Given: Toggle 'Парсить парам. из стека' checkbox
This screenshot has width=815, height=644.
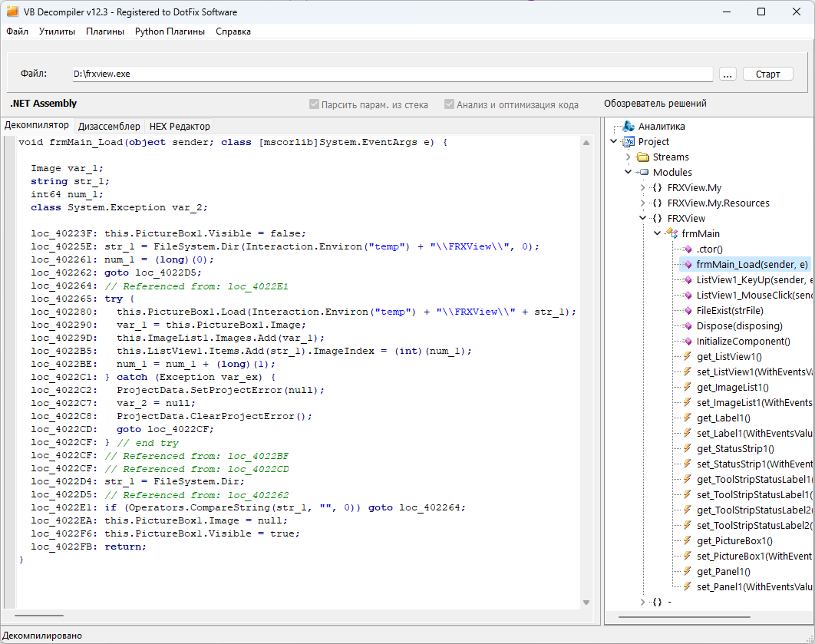Looking at the screenshot, I should click(x=314, y=104).
